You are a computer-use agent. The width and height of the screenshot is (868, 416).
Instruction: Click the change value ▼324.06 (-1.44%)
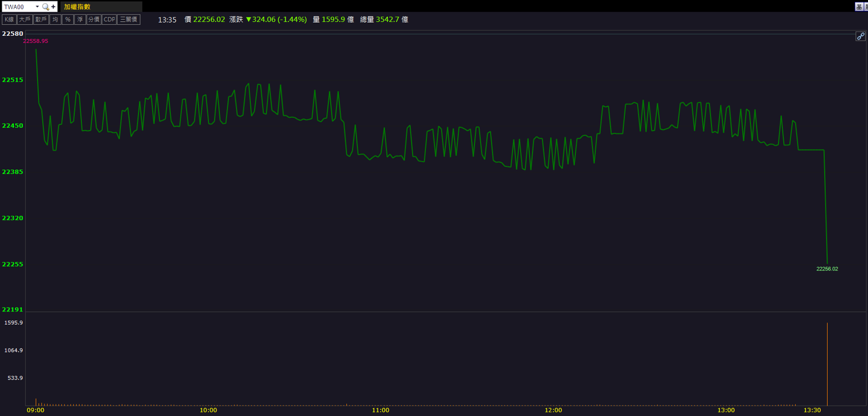(276, 20)
